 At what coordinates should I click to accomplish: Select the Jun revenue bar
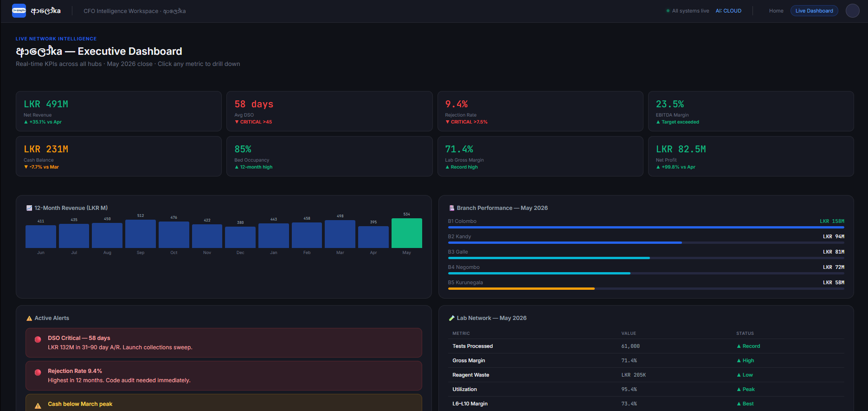[41, 236]
